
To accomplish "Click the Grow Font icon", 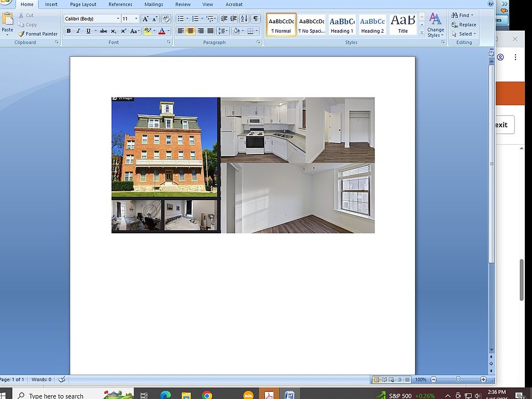I will point(145,19).
